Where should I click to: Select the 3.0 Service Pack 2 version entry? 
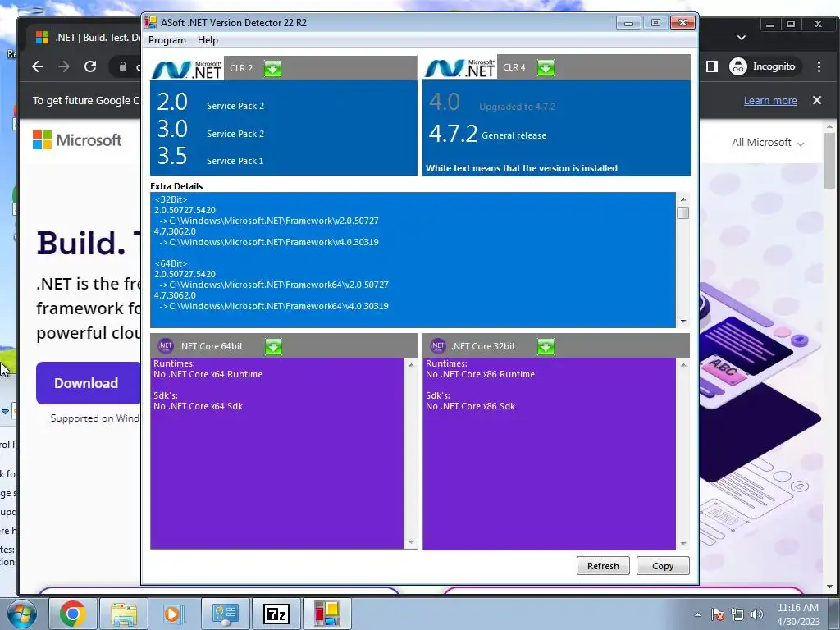click(x=211, y=130)
